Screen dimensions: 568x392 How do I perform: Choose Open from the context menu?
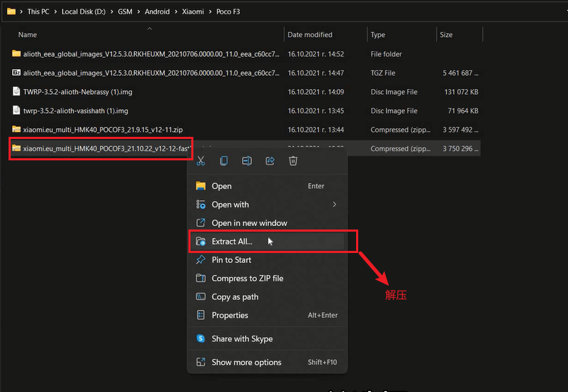pyautogui.click(x=268, y=186)
